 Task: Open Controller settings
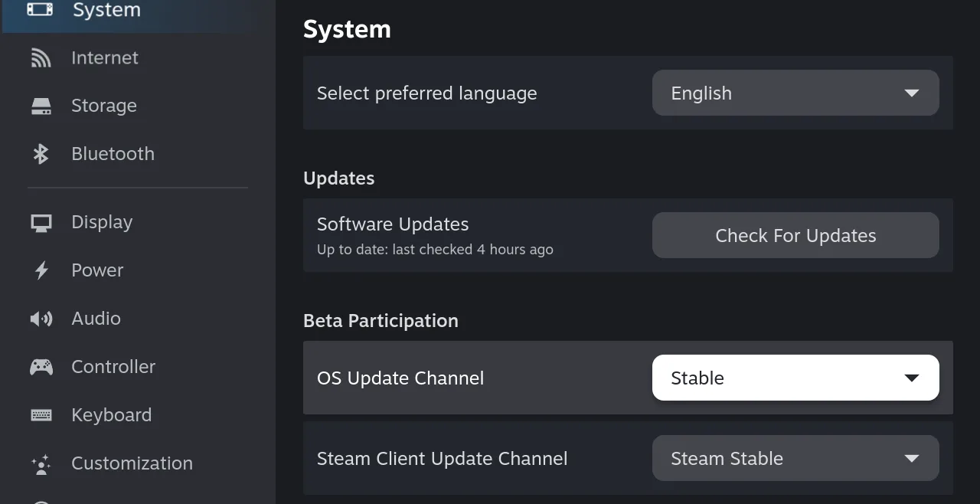tap(138, 367)
